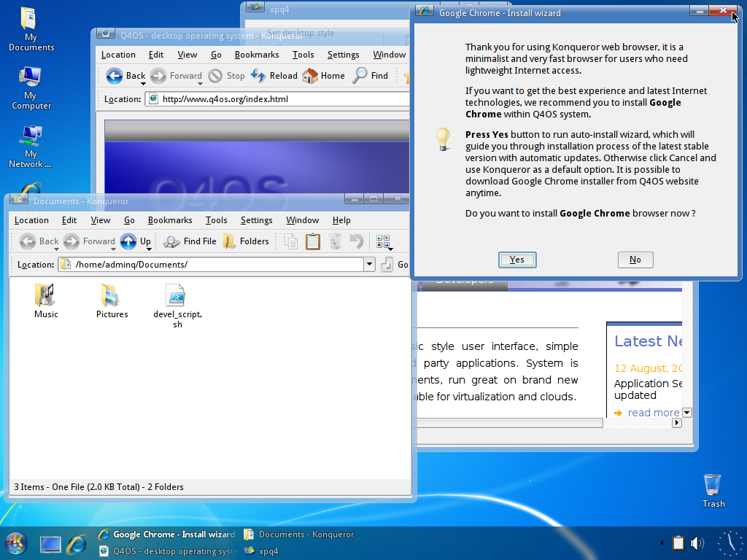Screen dimensions: 747x560
Task: Open the Start menu button
Action: click(x=15, y=544)
